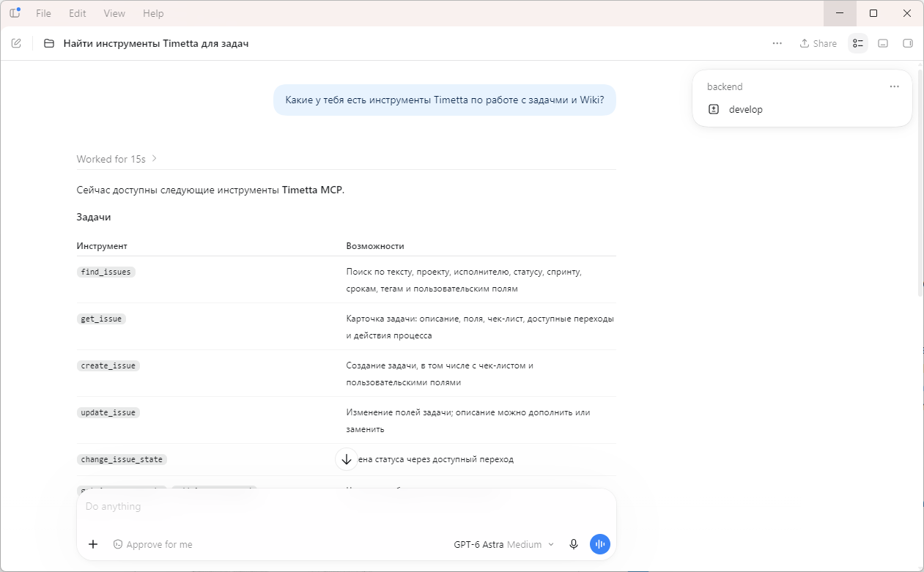Open the View menu
The width and height of the screenshot is (924, 572).
pyautogui.click(x=114, y=13)
